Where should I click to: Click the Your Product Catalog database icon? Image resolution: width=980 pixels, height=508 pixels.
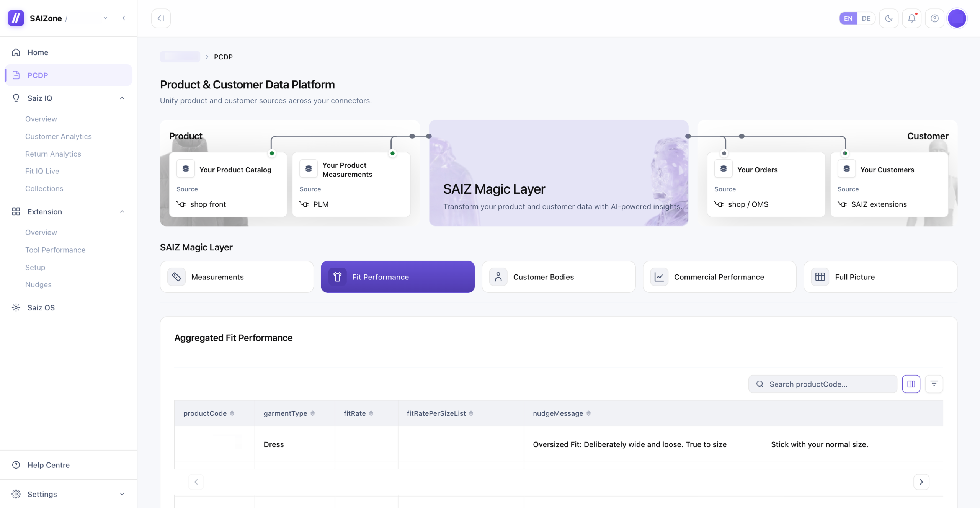186,168
